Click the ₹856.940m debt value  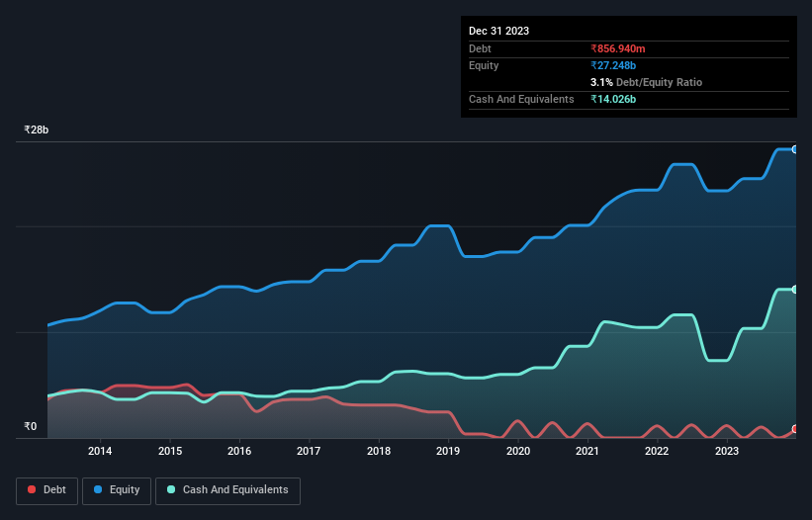[618, 48]
